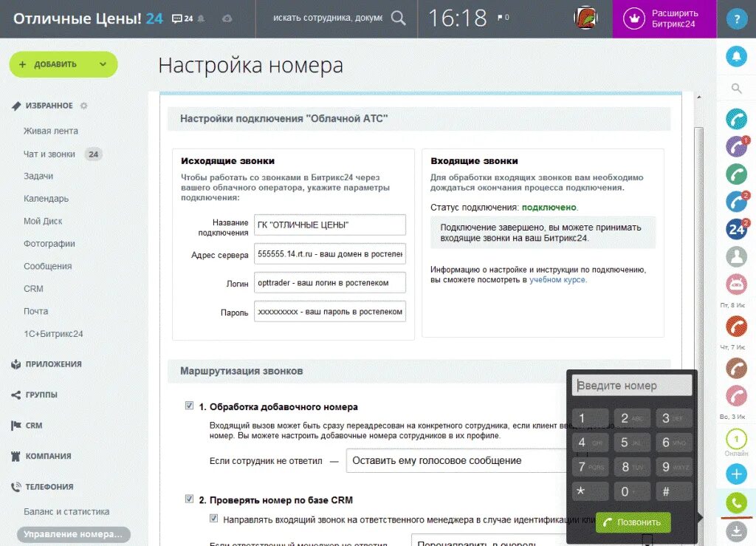This screenshot has height=546, width=756.
Task: Open Календарь in sidebar
Action: tap(47, 199)
